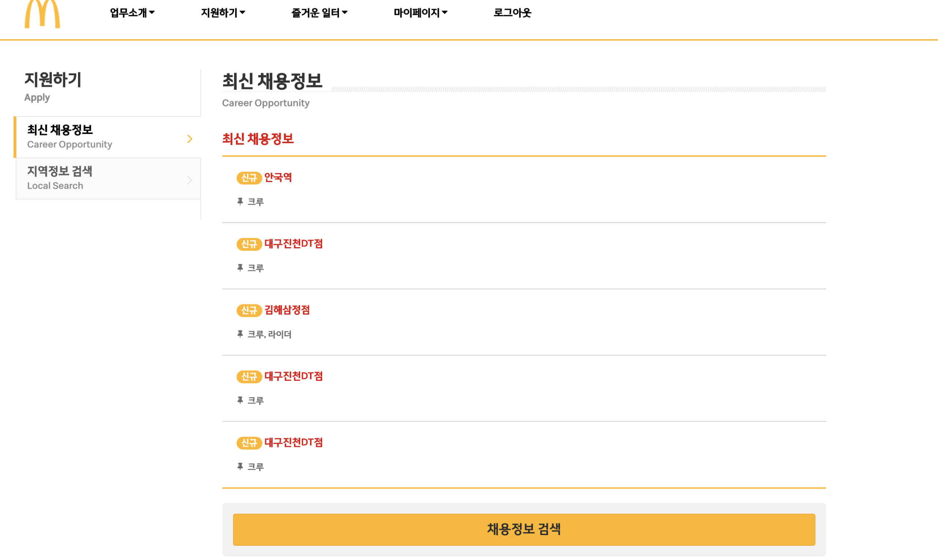
Task: Click the 신규 badge next to 안국역
Action: coord(249,178)
